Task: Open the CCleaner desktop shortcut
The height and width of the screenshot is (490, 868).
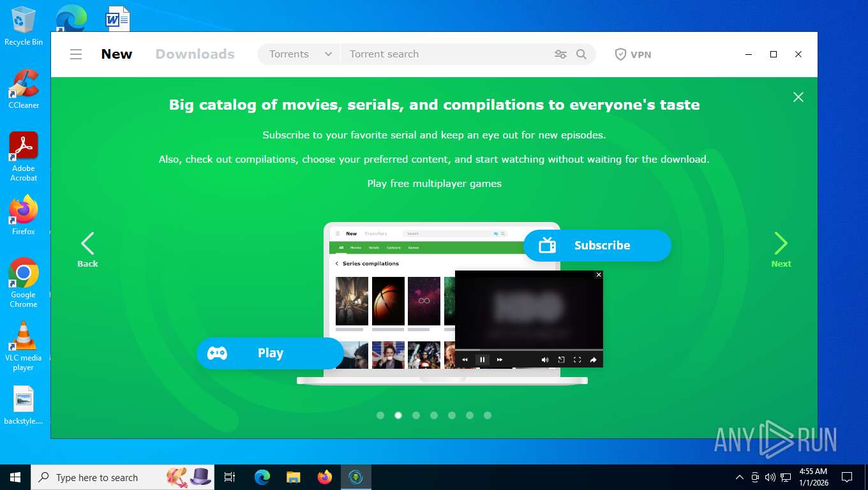Action: [24, 89]
